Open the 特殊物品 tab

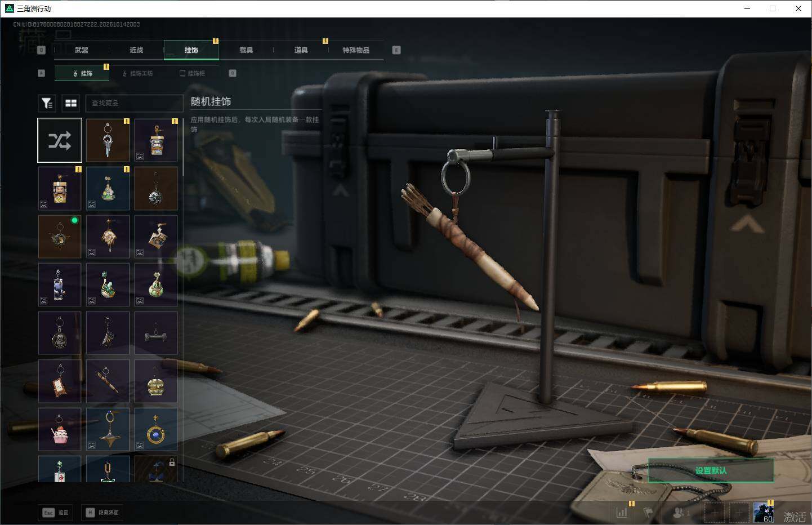[356, 50]
